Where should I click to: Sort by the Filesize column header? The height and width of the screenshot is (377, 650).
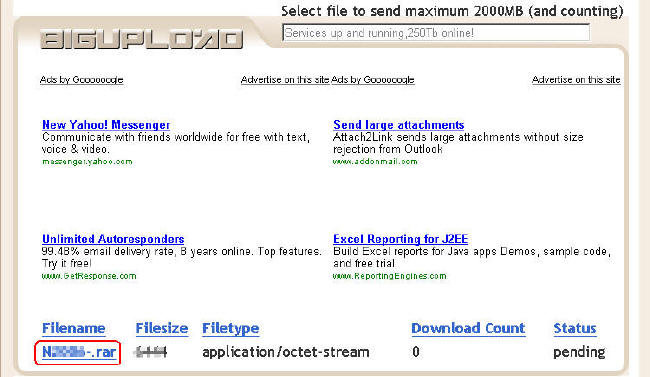click(x=162, y=328)
